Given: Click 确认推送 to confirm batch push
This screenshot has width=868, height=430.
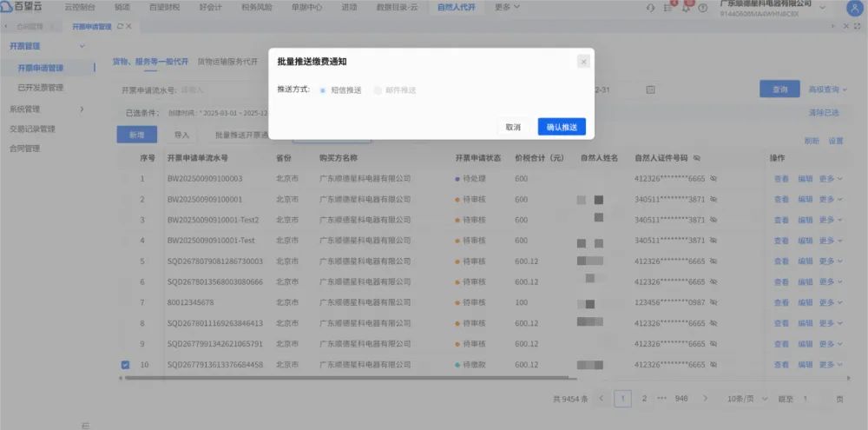Looking at the screenshot, I should pos(562,127).
